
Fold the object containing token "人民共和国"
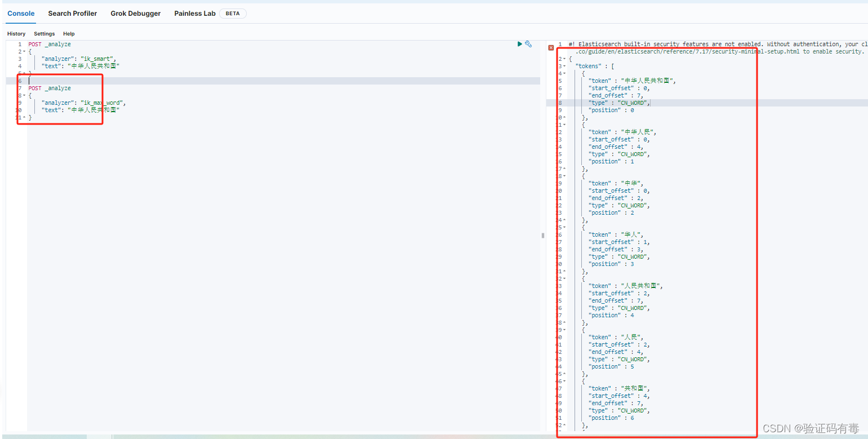(565, 278)
